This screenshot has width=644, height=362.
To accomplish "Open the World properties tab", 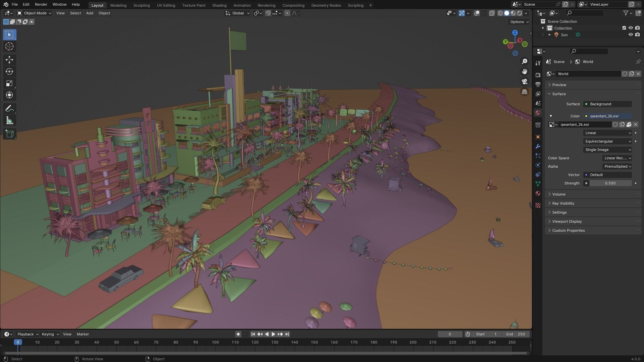I will pos(538,113).
